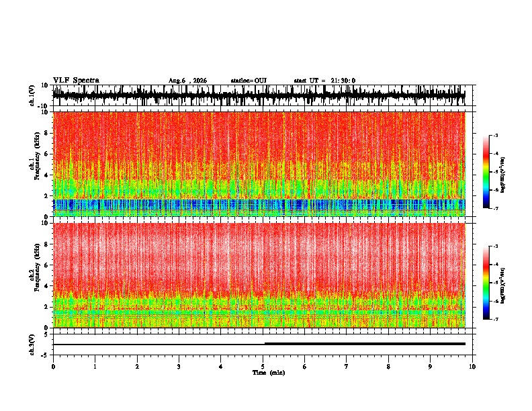Click the ch.2 "Frequency (kHz)" axis label
532x411 pixels.
37,267
